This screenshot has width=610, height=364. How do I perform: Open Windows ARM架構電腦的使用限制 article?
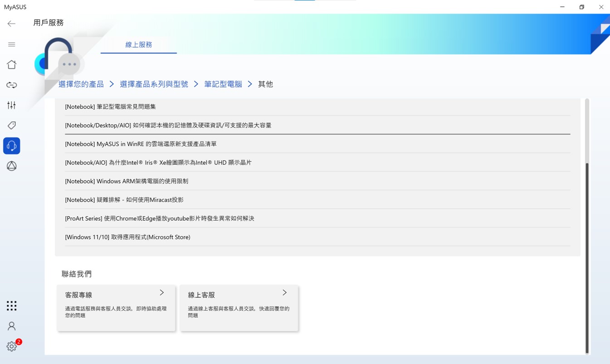(x=317, y=181)
